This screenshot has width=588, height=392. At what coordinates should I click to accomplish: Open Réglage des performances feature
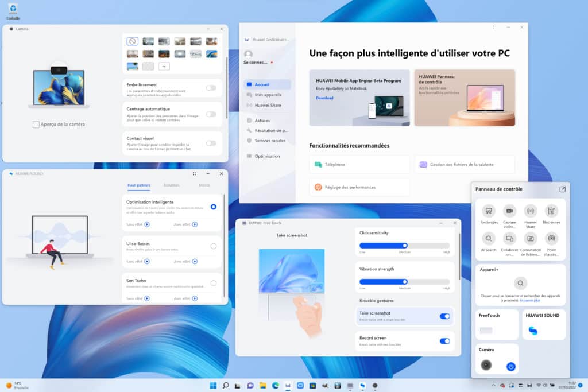coord(359,187)
